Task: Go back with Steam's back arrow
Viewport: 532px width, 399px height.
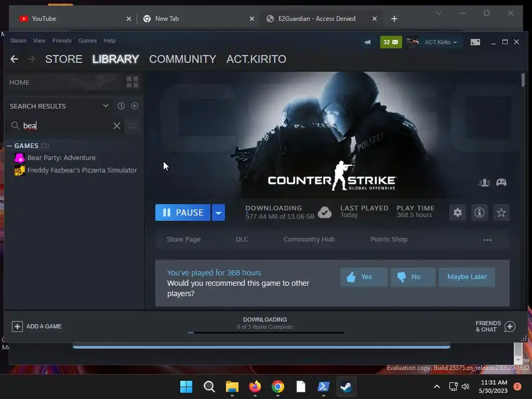Action: click(x=14, y=59)
